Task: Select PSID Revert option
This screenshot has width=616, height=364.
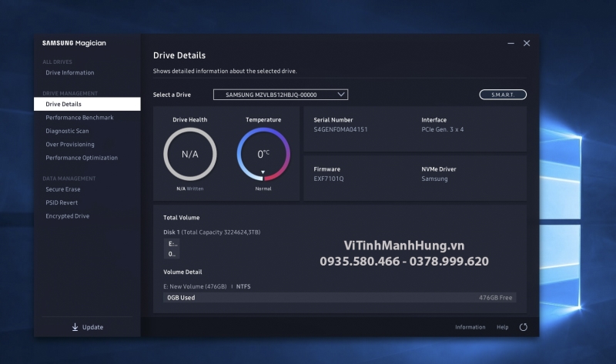Action: point(62,202)
